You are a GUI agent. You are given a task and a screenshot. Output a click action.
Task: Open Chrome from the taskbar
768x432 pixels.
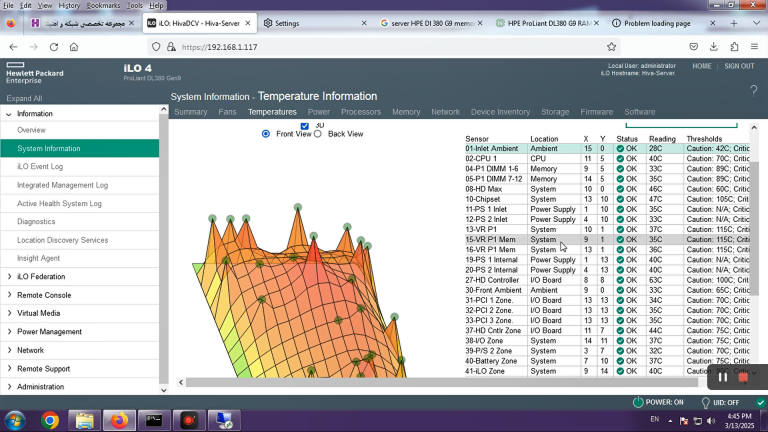pyautogui.click(x=50, y=421)
